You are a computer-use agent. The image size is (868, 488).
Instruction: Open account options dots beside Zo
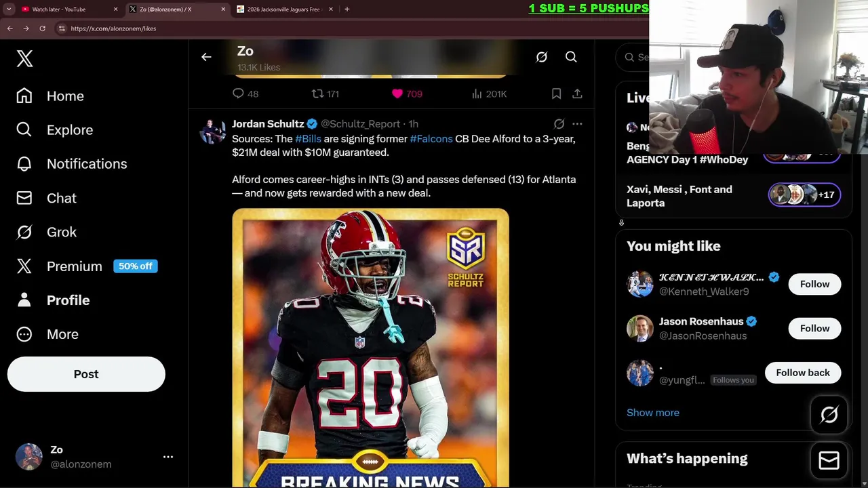(x=168, y=457)
